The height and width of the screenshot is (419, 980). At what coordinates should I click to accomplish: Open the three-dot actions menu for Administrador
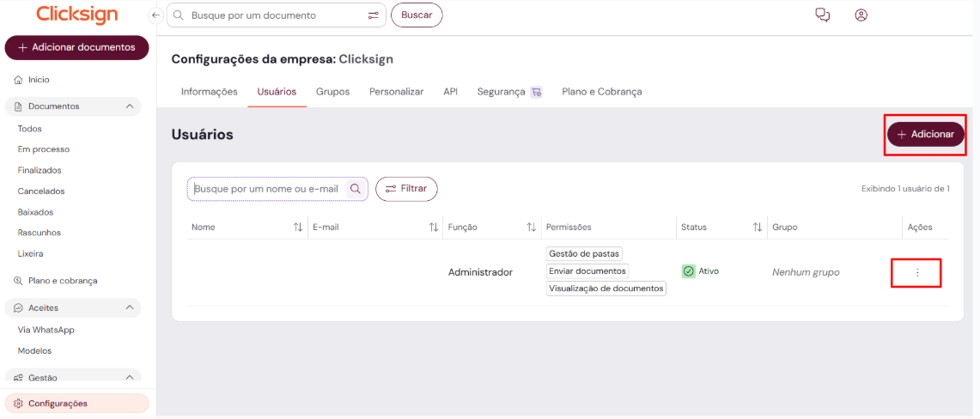click(x=916, y=272)
